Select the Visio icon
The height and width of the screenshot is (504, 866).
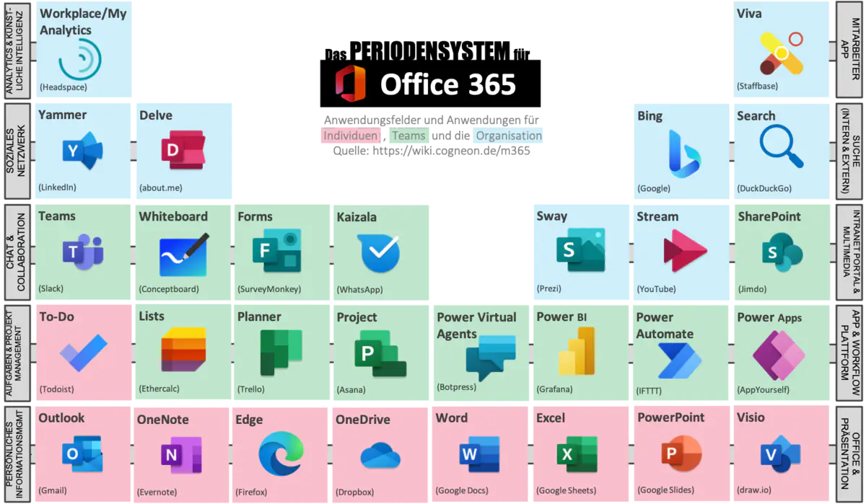point(781,454)
